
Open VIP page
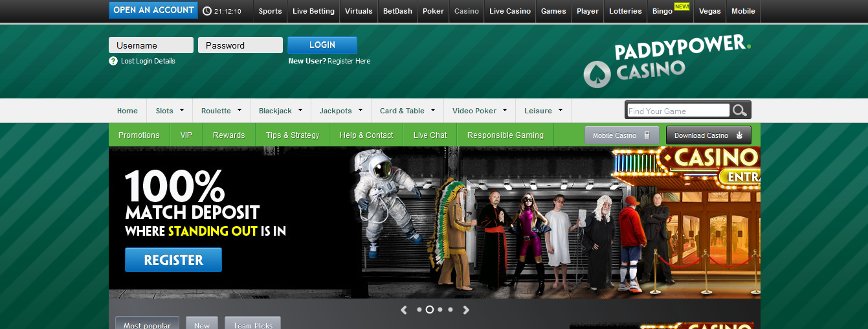186,135
